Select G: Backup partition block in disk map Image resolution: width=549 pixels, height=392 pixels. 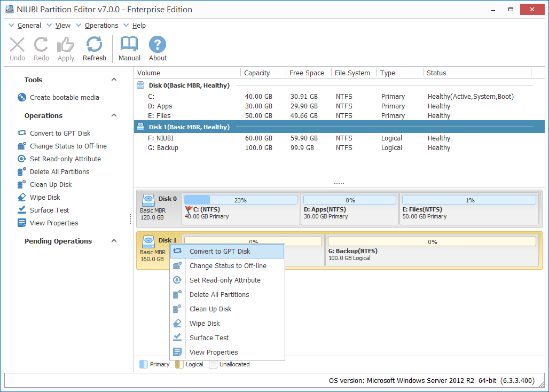[432, 250]
